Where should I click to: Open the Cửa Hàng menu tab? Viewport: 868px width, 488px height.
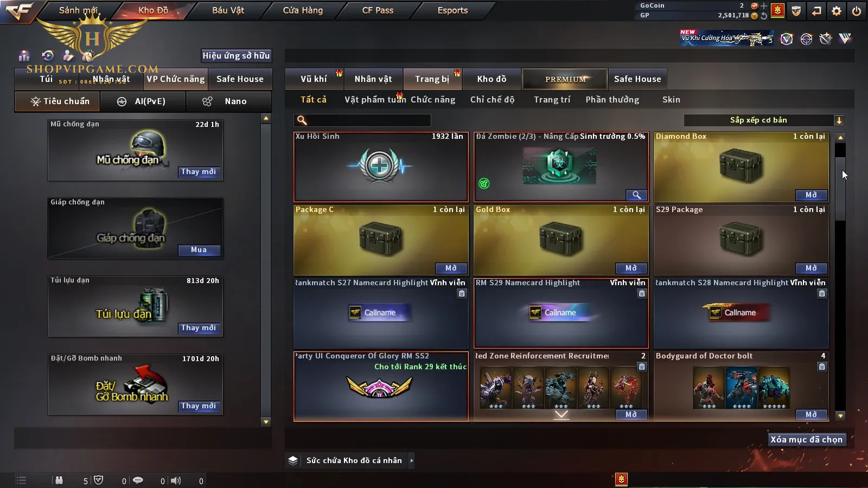(303, 10)
